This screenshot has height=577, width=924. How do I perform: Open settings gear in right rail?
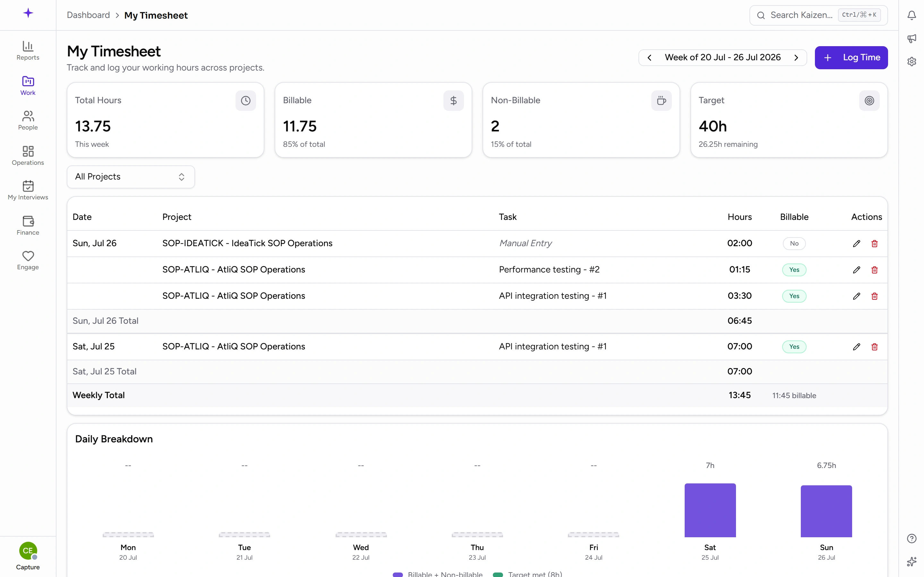pos(911,62)
